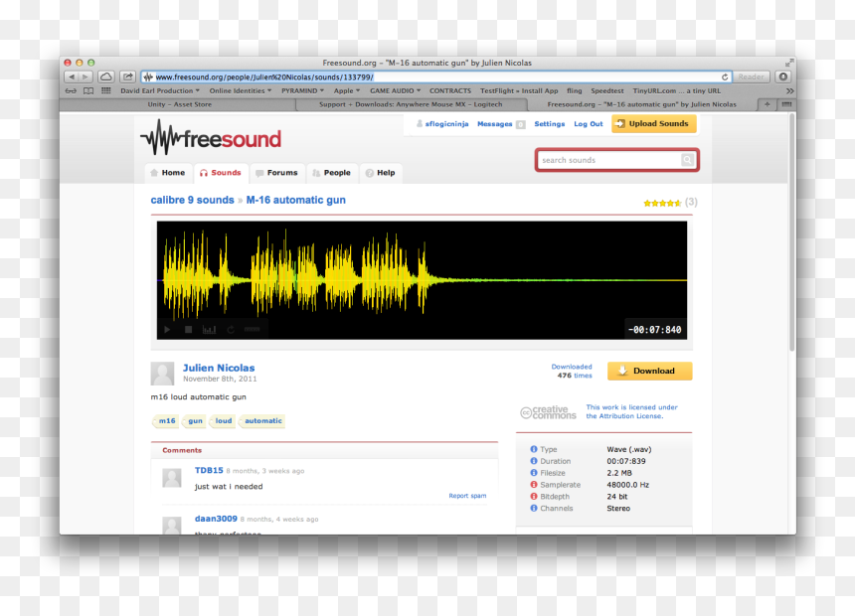855x616 pixels.
Task: Open the Downloads button in Safari toolbar
Action: pyautogui.click(x=783, y=77)
